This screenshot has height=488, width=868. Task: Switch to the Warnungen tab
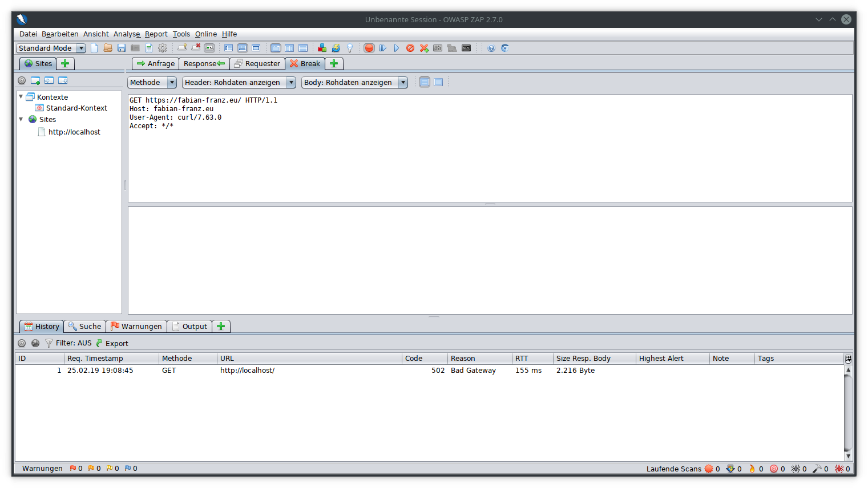point(136,327)
